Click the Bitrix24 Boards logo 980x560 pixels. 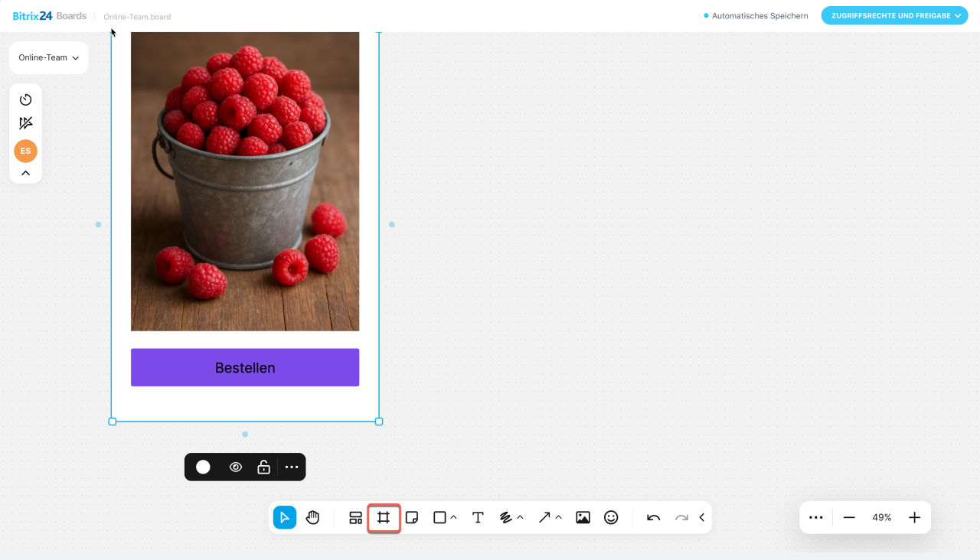(x=50, y=16)
